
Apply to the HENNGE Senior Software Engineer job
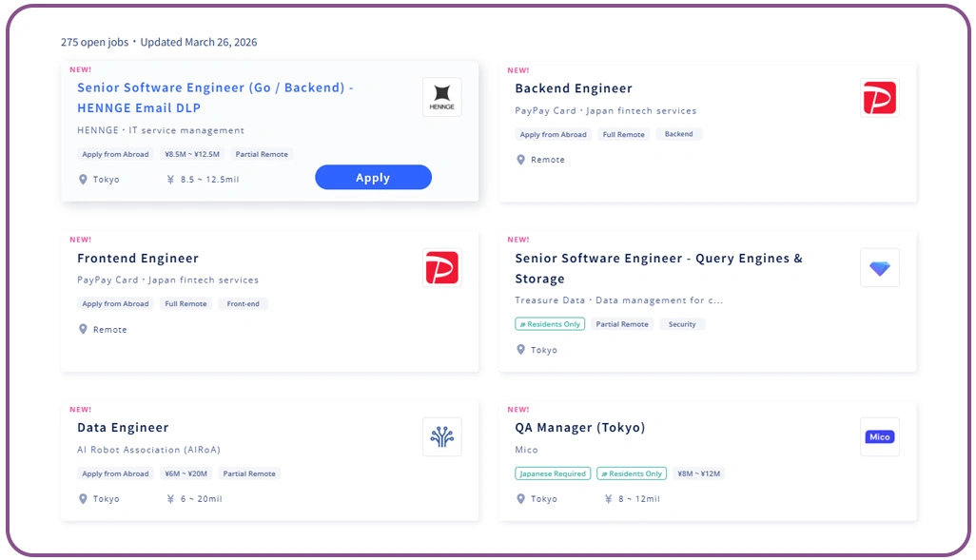[373, 178]
